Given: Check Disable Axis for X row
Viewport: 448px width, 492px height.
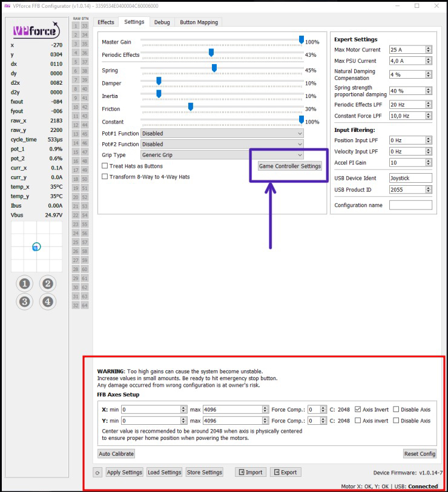Looking at the screenshot, I should tap(396, 409).
